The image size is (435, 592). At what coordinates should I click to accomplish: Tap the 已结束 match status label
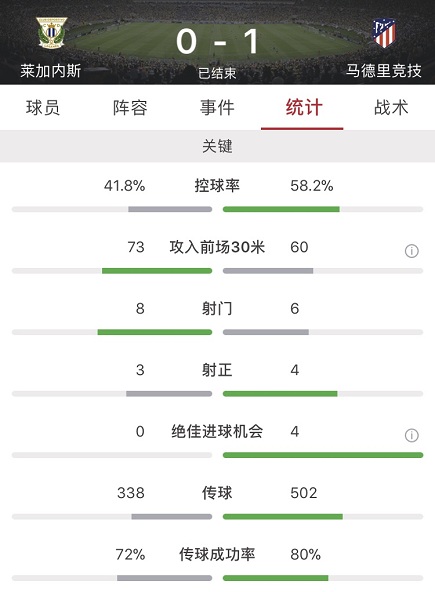pyautogui.click(x=218, y=73)
